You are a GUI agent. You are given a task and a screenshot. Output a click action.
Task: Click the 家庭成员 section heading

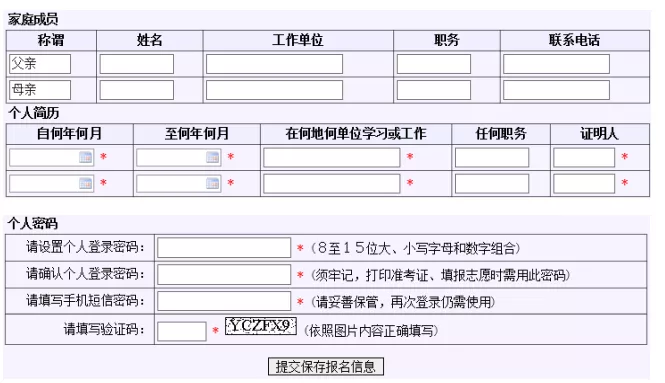coord(33,20)
